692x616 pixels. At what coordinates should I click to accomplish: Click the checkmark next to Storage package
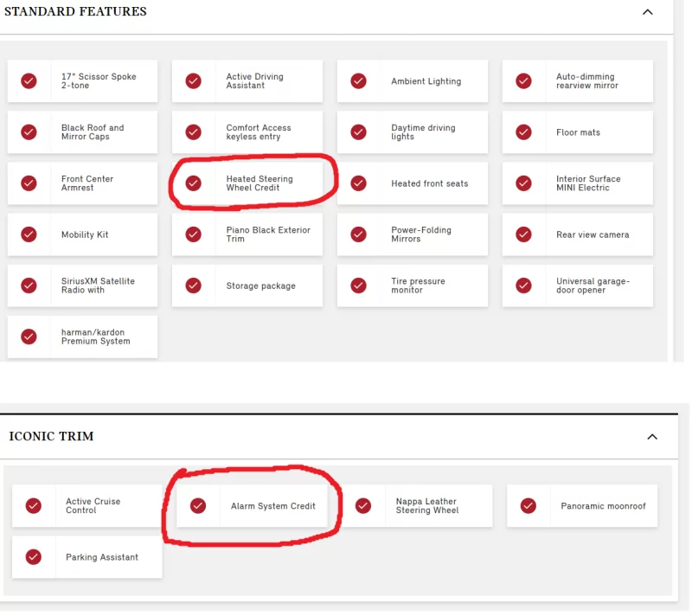tap(194, 286)
